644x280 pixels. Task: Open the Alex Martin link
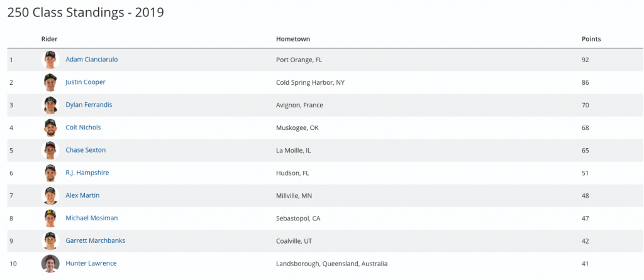click(82, 195)
